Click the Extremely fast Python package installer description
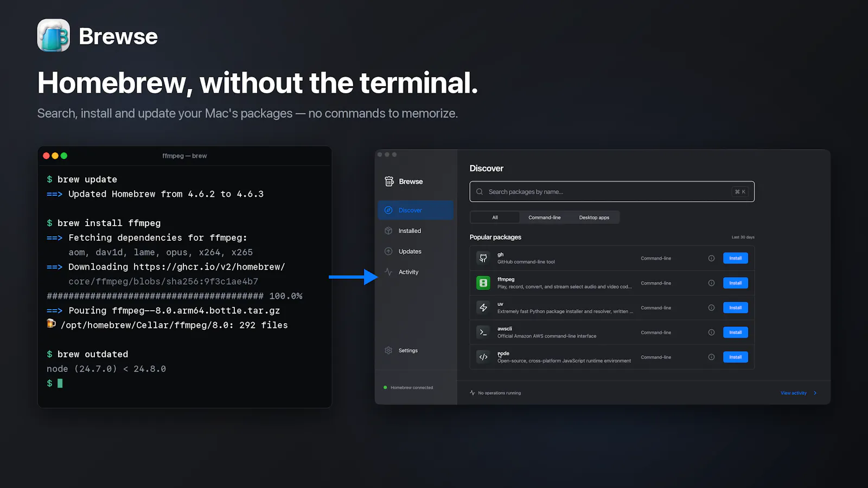This screenshot has height=488, width=868. click(565, 311)
